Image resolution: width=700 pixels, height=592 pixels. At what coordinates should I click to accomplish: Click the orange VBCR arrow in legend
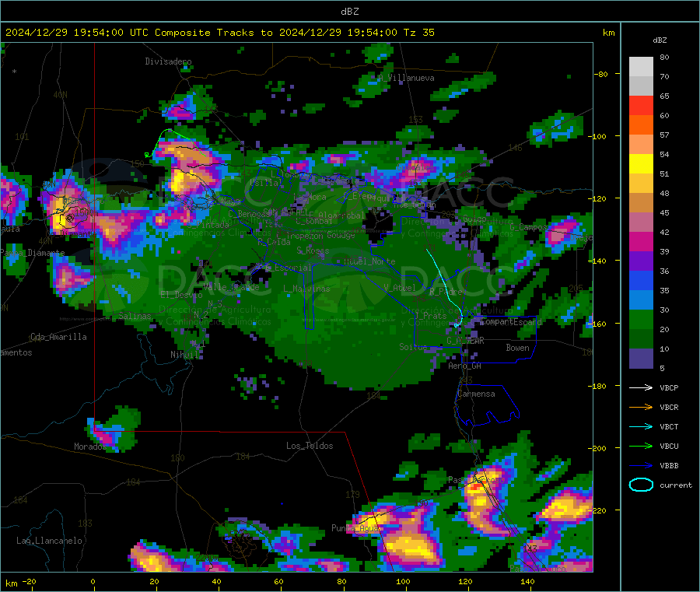pyautogui.click(x=641, y=407)
